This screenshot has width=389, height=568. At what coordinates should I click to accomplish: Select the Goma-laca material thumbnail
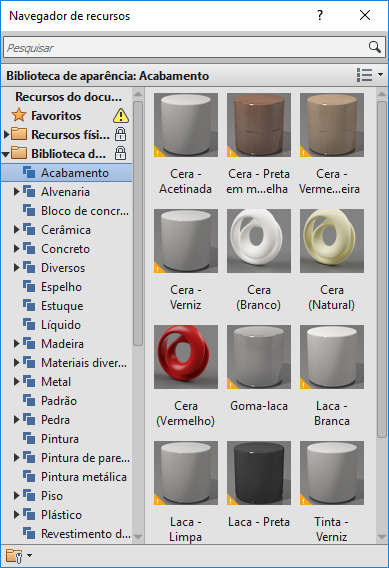point(259,357)
